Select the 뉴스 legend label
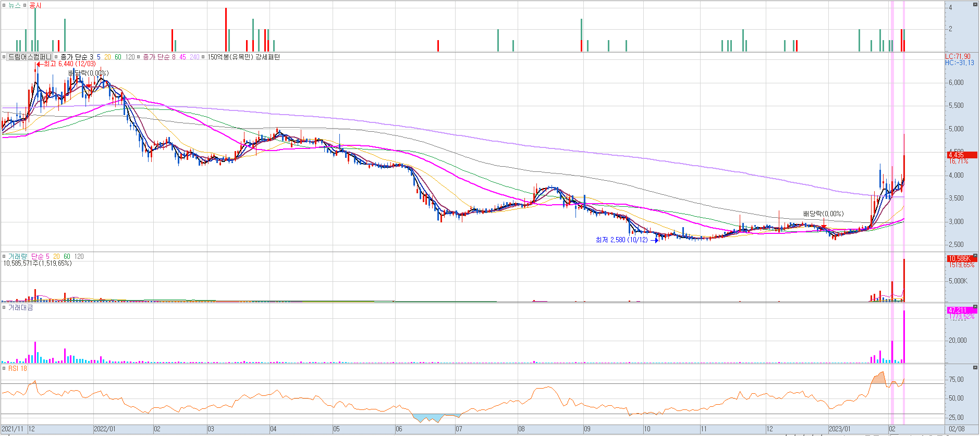980x436 pixels. coord(14,5)
